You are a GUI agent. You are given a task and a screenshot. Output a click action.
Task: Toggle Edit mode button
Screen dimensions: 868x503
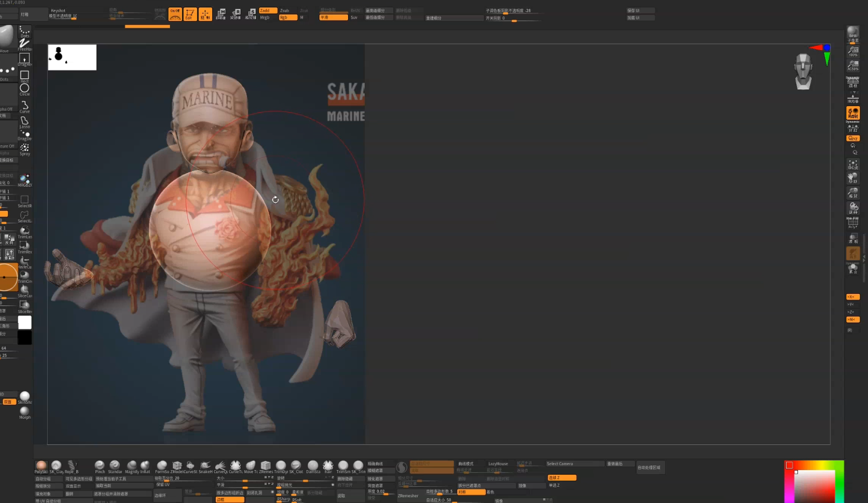[x=190, y=14]
